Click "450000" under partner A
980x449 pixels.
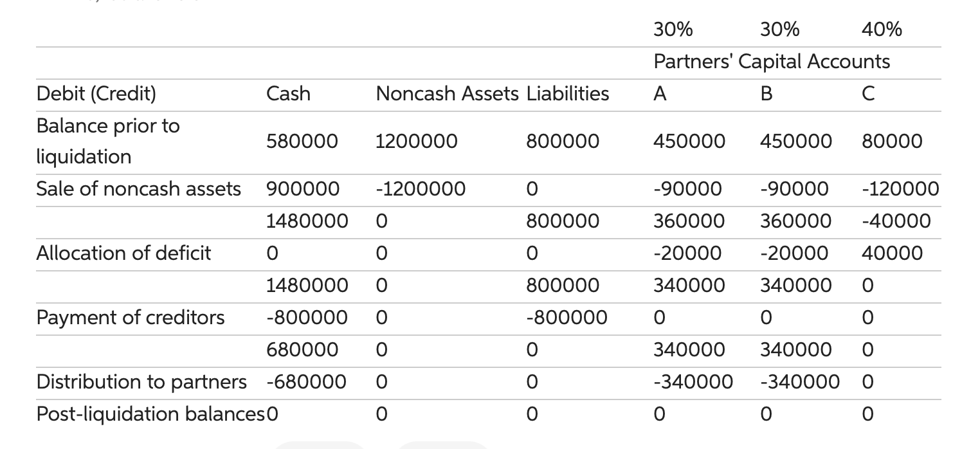(x=689, y=141)
